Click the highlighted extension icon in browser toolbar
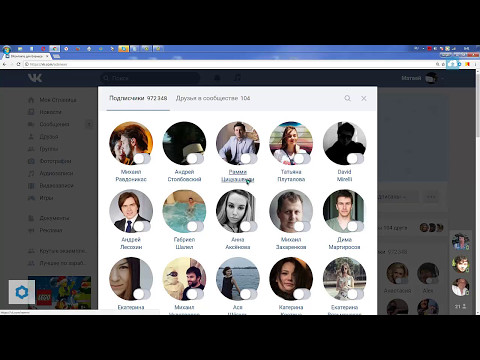 coord(452,64)
